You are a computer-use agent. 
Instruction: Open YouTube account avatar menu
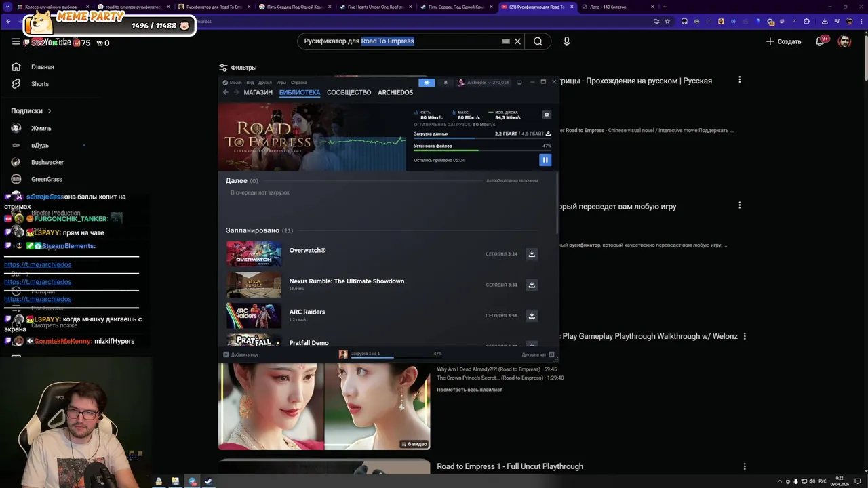click(x=844, y=41)
